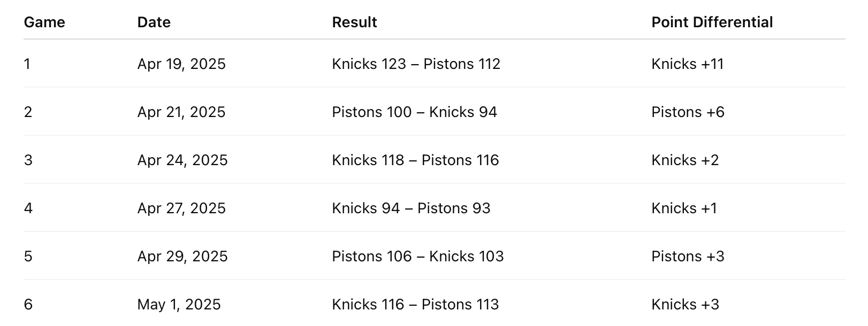Viewport: 868px width, 326px height.
Task: Select the Apr 21, 2025 date cell
Action: 181,112
